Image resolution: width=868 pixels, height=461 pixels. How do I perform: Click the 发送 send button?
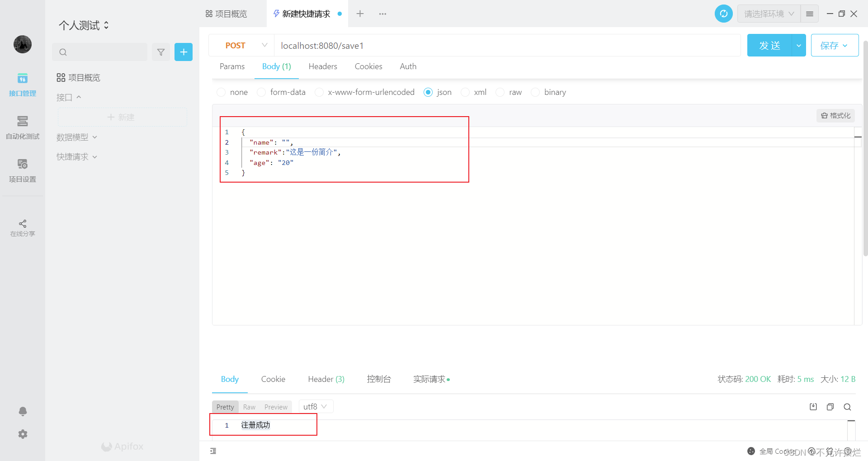point(770,45)
